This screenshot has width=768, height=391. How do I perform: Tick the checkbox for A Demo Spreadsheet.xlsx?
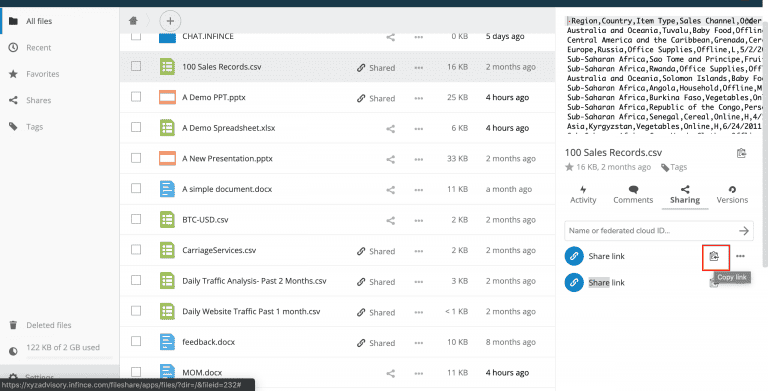(136, 127)
